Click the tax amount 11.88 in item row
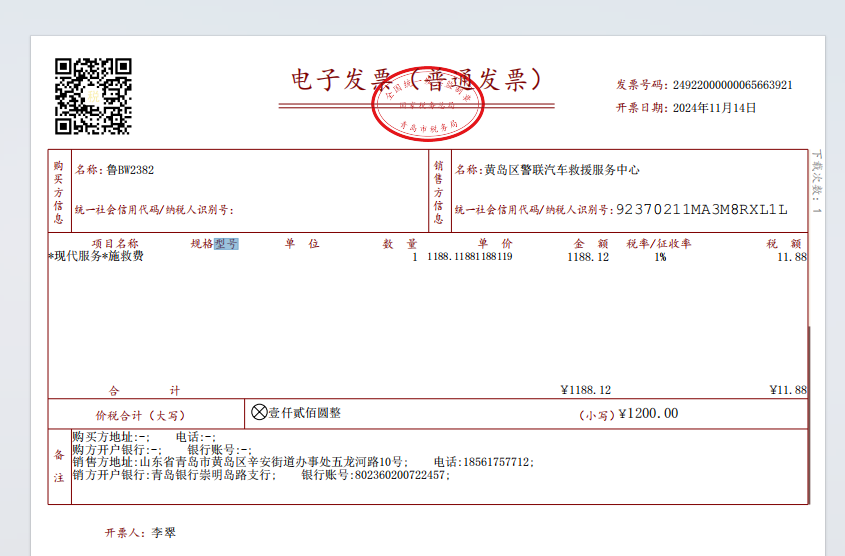The height and width of the screenshot is (556, 845). pos(791,257)
